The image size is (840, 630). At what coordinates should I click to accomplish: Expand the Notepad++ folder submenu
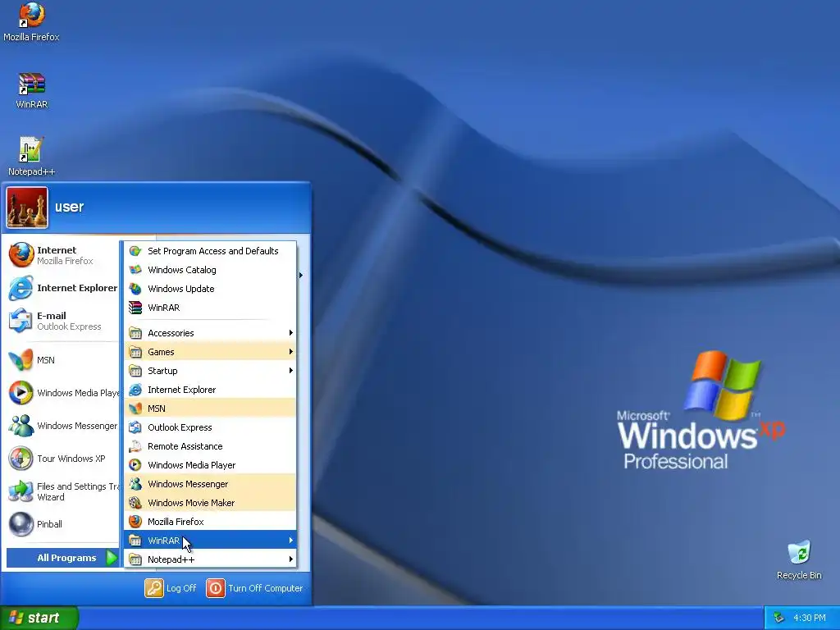click(210, 559)
